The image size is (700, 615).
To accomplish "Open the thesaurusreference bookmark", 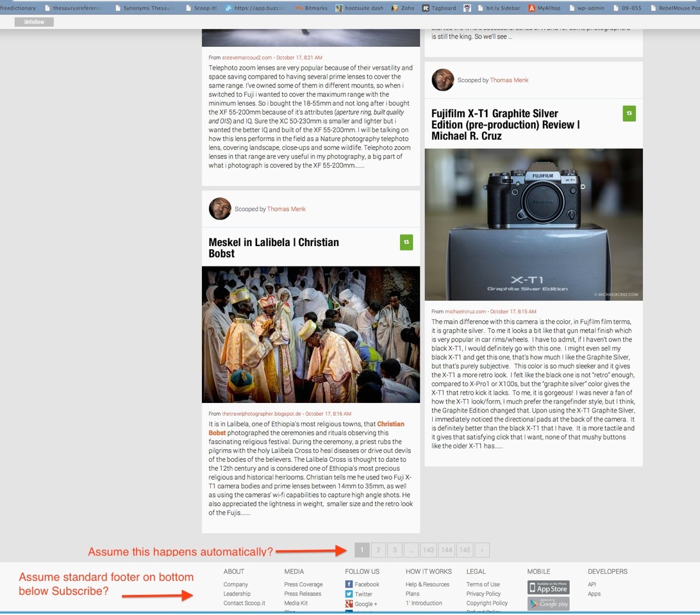I will pyautogui.click(x=74, y=8).
